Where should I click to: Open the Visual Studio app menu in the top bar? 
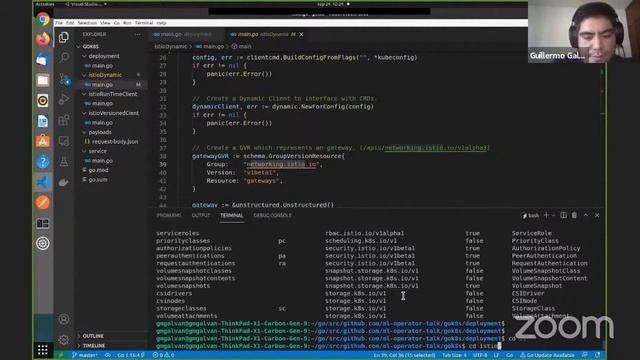tap(86, 4)
